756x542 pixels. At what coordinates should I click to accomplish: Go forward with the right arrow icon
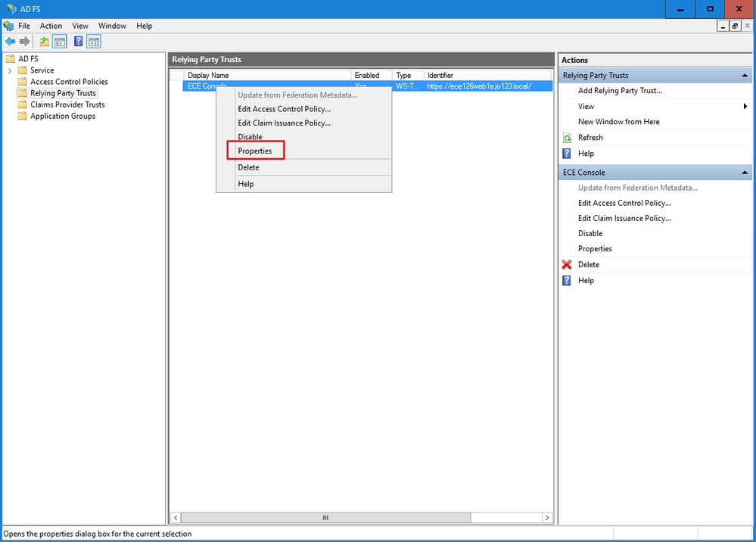click(x=24, y=42)
